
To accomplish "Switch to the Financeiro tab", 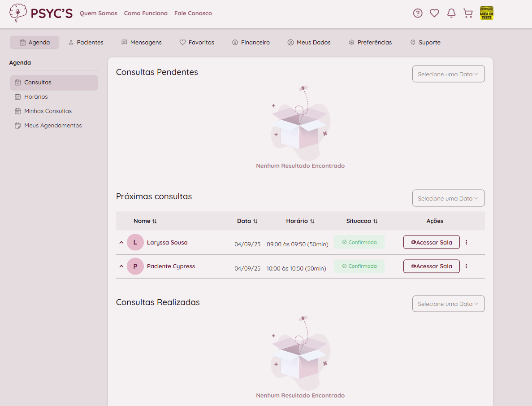I will coord(251,43).
